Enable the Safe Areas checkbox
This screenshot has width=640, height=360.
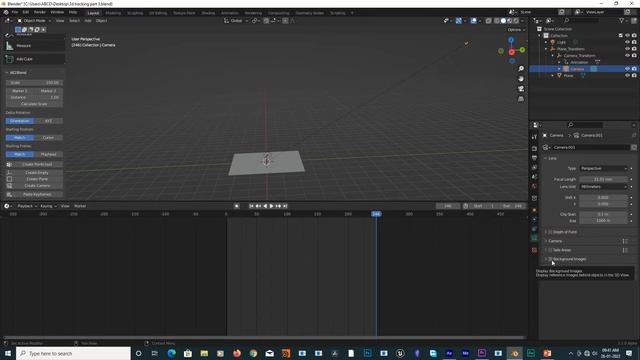point(550,250)
